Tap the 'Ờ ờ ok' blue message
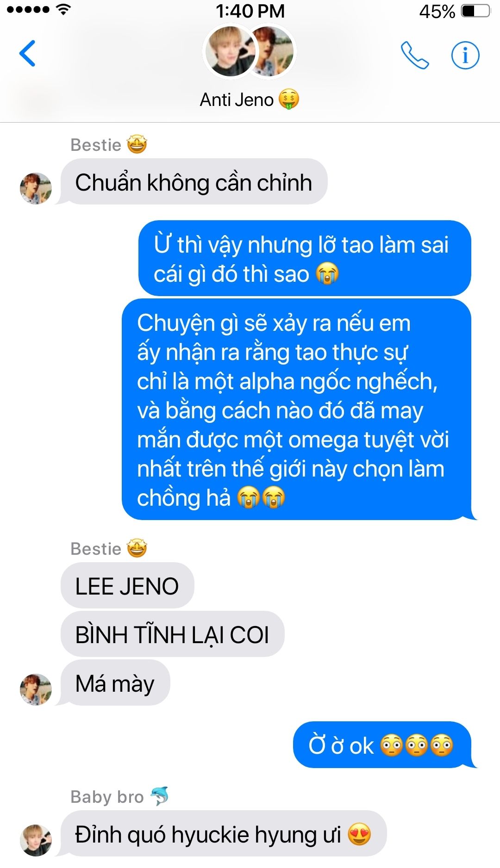Image resolution: width=500 pixels, height=868 pixels. [382, 745]
